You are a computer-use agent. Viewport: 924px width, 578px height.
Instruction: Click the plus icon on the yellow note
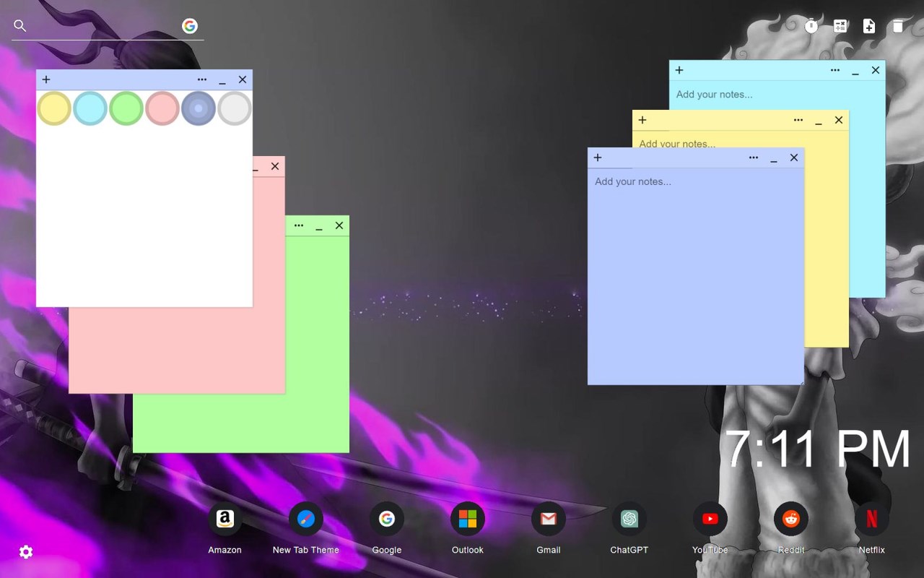pyautogui.click(x=642, y=120)
